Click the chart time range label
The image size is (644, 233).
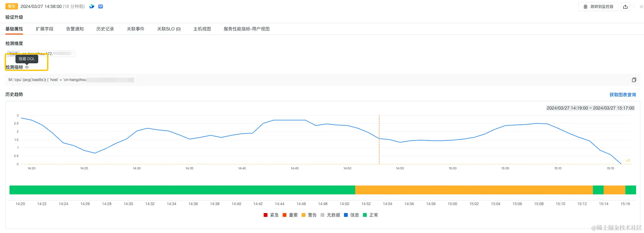point(590,108)
